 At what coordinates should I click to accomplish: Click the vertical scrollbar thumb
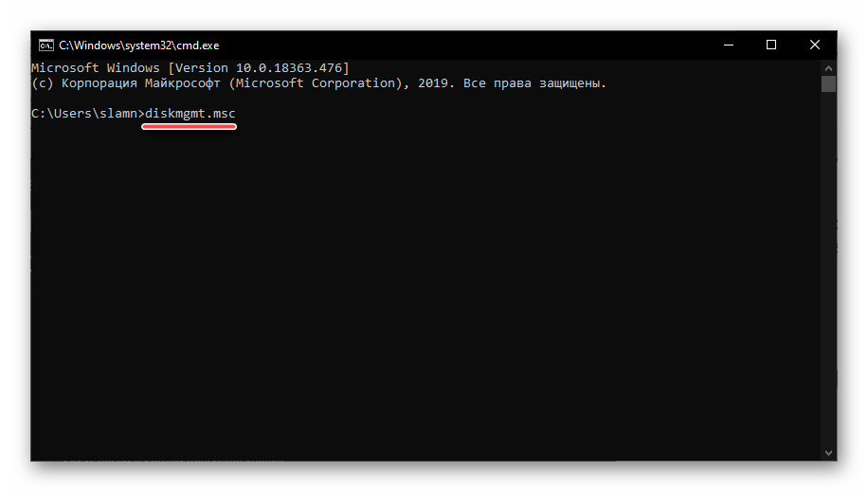[828, 84]
